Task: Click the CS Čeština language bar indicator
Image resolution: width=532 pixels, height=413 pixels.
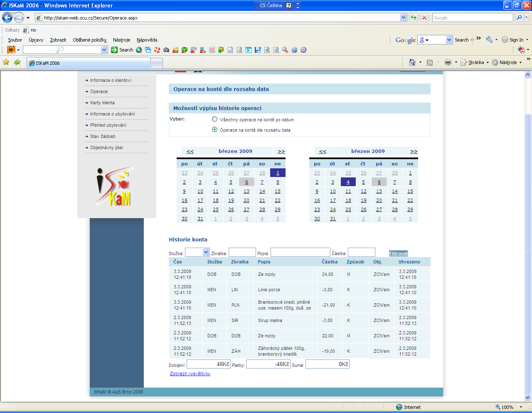Action: pyautogui.click(x=271, y=5)
